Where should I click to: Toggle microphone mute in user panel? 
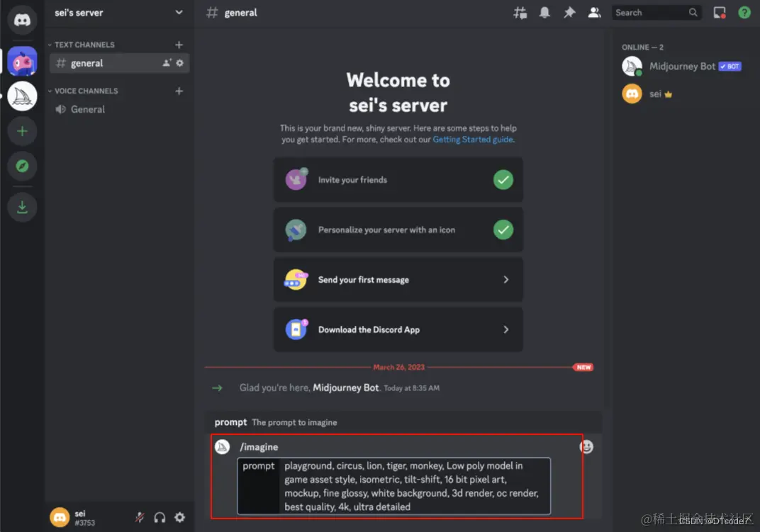pyautogui.click(x=140, y=517)
